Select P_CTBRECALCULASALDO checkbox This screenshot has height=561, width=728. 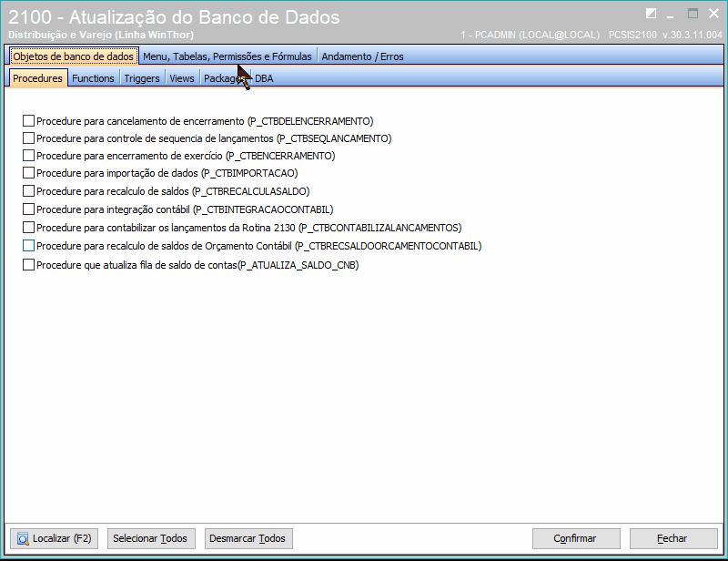28,191
